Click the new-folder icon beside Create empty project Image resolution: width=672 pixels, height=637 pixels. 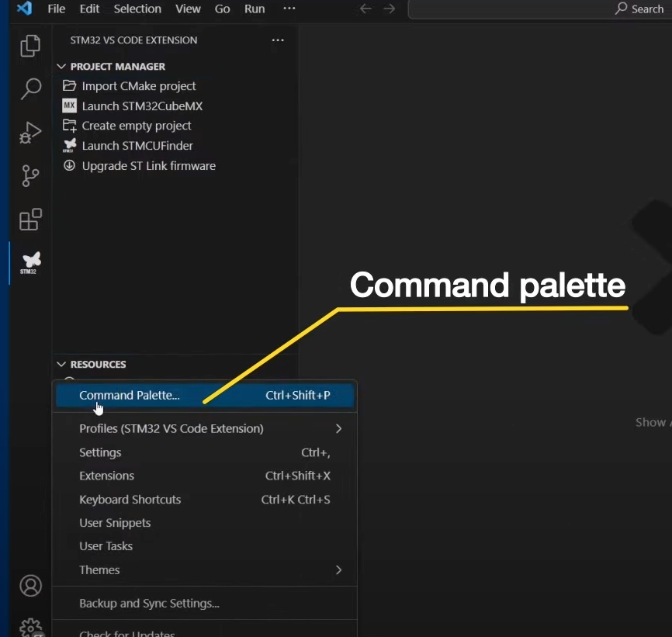click(69, 126)
